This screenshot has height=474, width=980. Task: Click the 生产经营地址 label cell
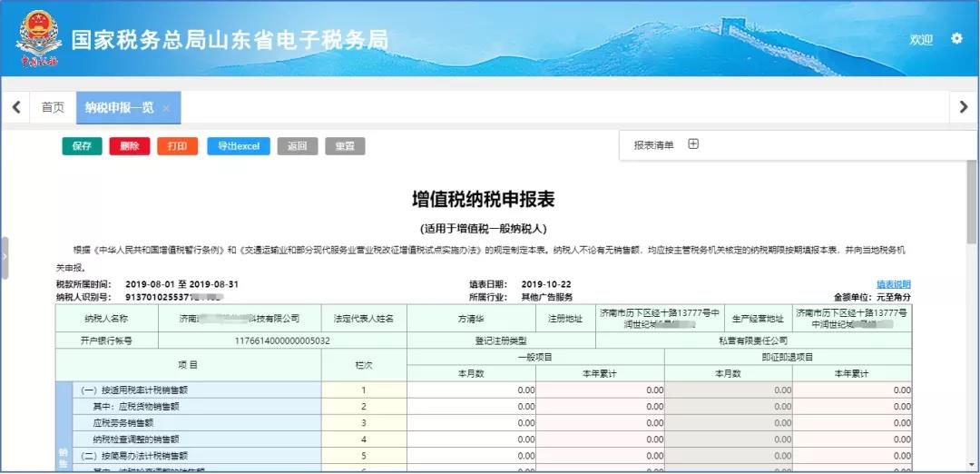click(758, 319)
